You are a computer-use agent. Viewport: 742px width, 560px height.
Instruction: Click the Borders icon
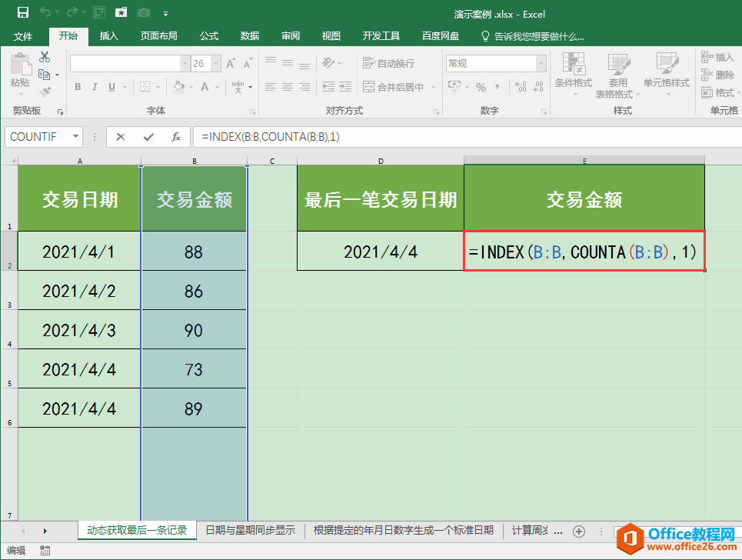[145, 87]
